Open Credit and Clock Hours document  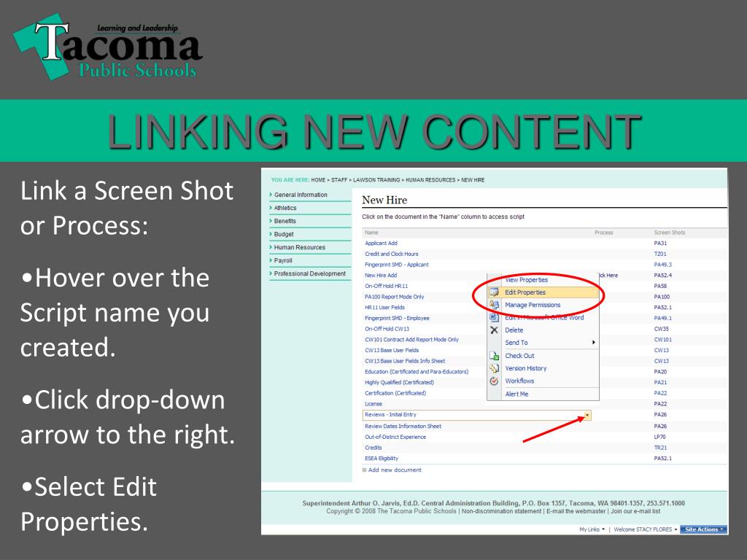[x=392, y=254]
